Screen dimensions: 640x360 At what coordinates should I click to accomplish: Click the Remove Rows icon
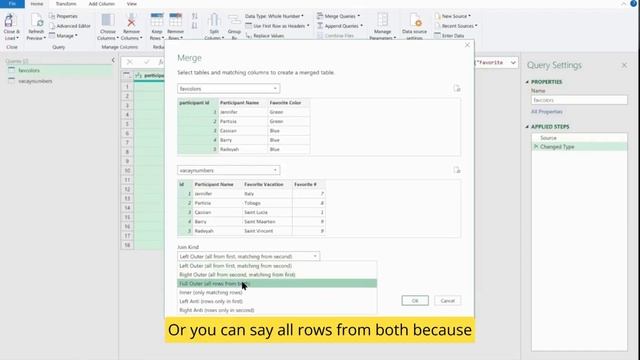click(x=176, y=20)
